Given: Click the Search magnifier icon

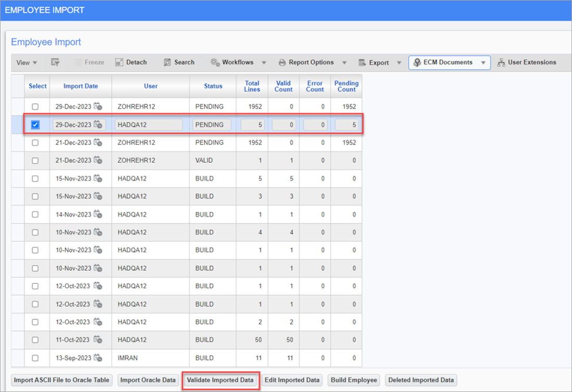Looking at the screenshot, I should (167, 62).
